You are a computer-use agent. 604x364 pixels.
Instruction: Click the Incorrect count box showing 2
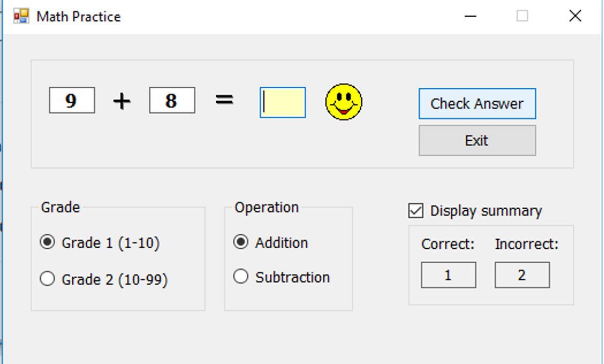(522, 274)
